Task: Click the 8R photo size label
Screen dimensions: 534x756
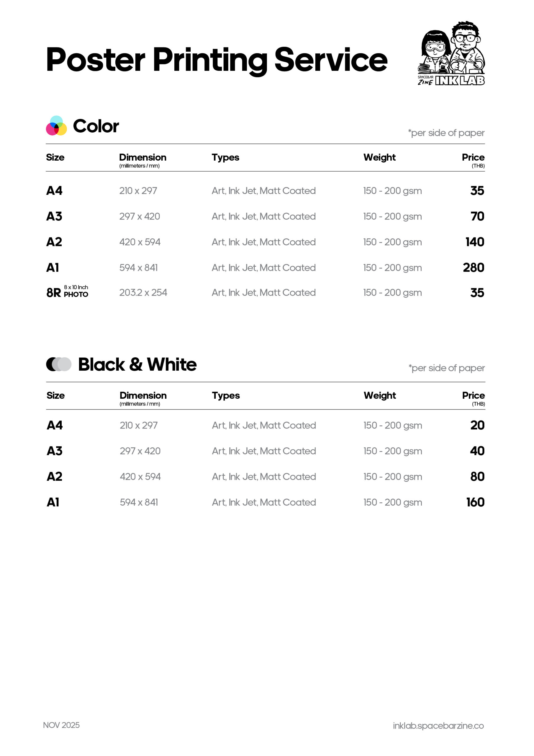Action: 67,292
